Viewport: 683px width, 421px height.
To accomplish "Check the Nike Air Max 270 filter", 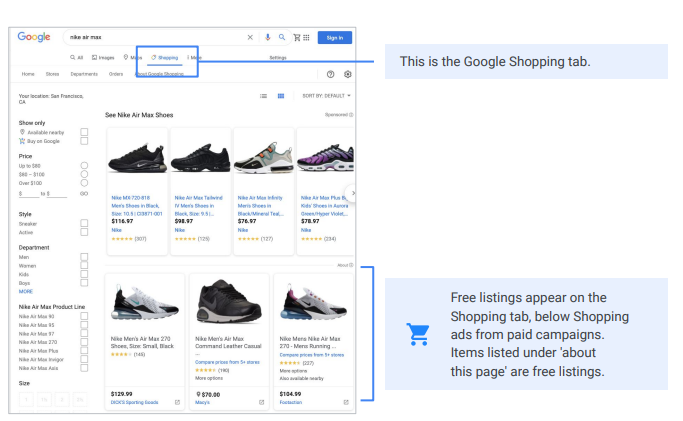I will tap(84, 342).
